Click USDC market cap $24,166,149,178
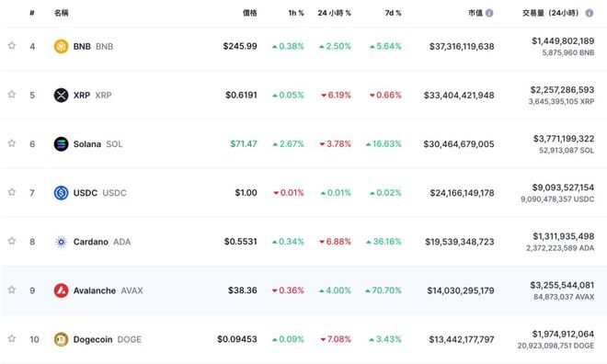607x364 pixels. 463,193
